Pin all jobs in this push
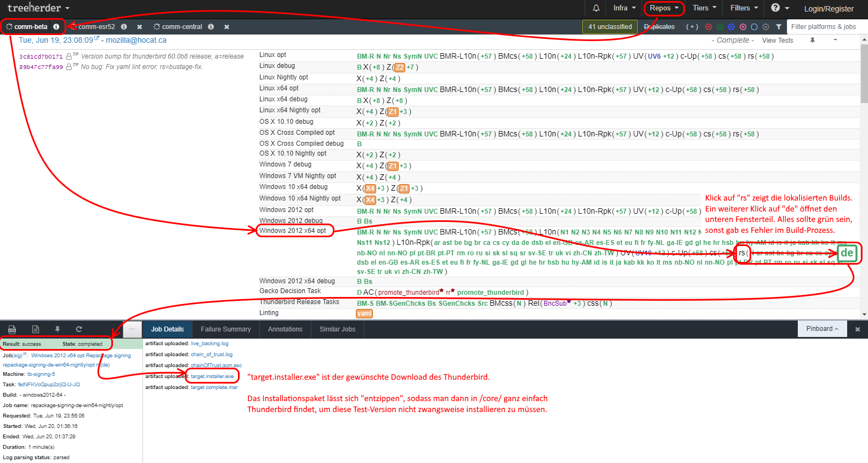868x463 pixels. (x=813, y=40)
